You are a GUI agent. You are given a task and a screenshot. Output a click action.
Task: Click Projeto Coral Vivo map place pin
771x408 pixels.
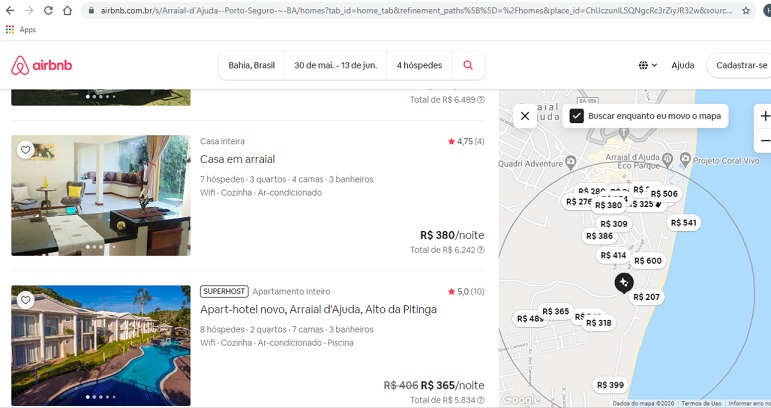(x=685, y=159)
